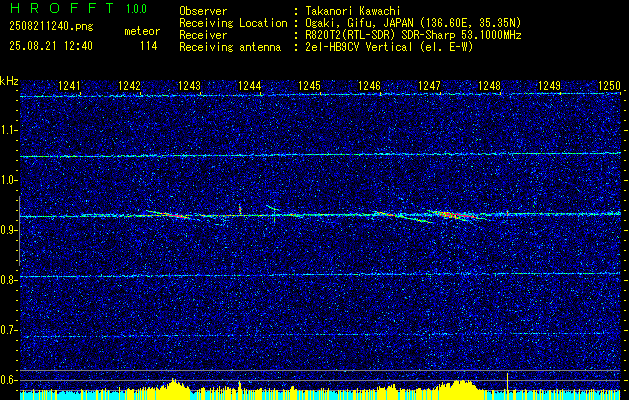Click frequency label 1.0
This screenshot has width=629, height=400.
(8, 181)
